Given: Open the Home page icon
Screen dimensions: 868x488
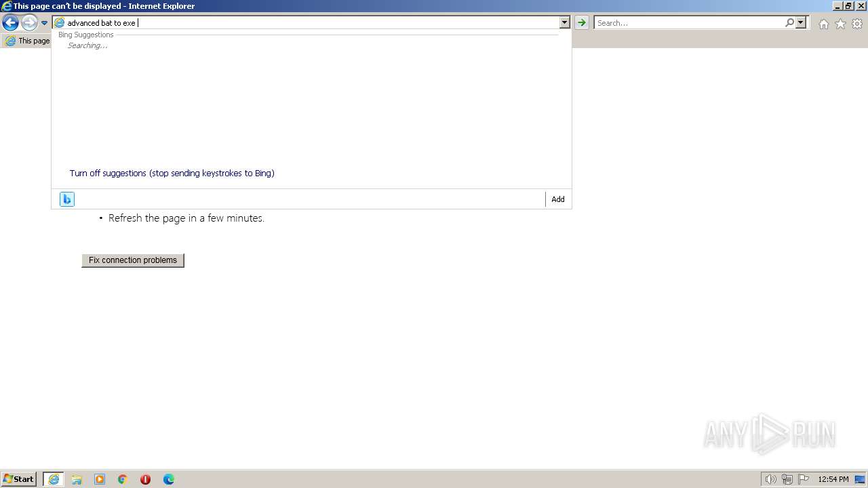Looking at the screenshot, I should click(823, 24).
